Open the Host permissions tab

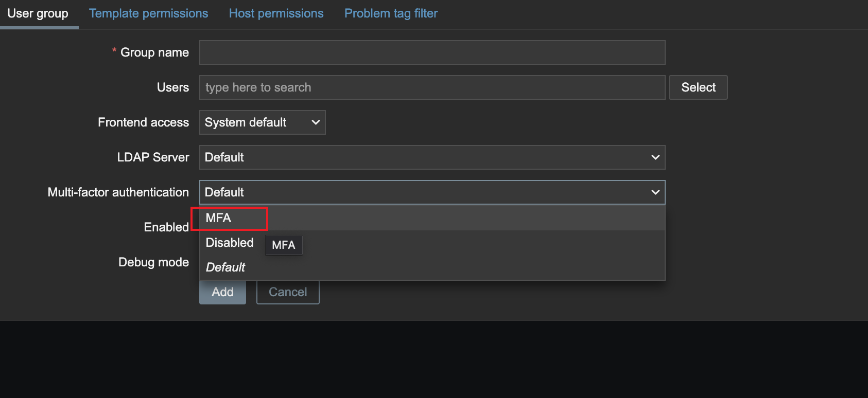(276, 13)
